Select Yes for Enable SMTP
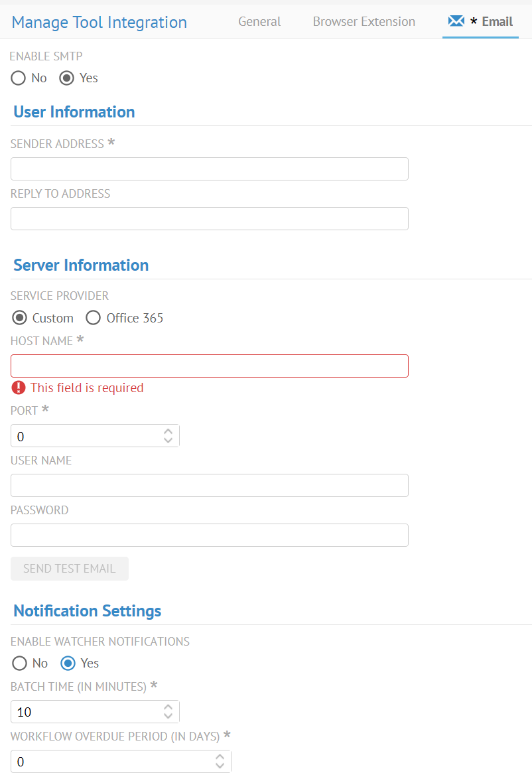Image resolution: width=532 pixels, height=781 pixels. pos(67,78)
